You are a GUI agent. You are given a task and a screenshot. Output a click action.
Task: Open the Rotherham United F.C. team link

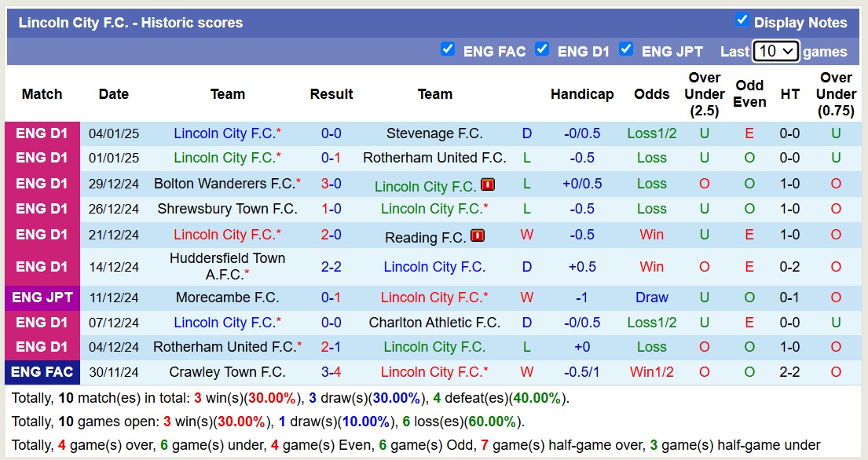(435, 159)
